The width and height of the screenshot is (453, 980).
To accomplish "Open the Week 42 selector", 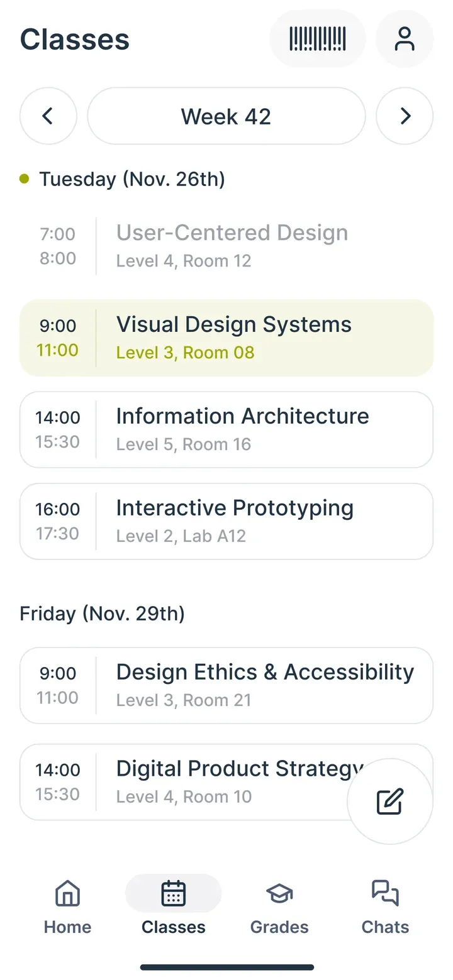I will click(226, 116).
